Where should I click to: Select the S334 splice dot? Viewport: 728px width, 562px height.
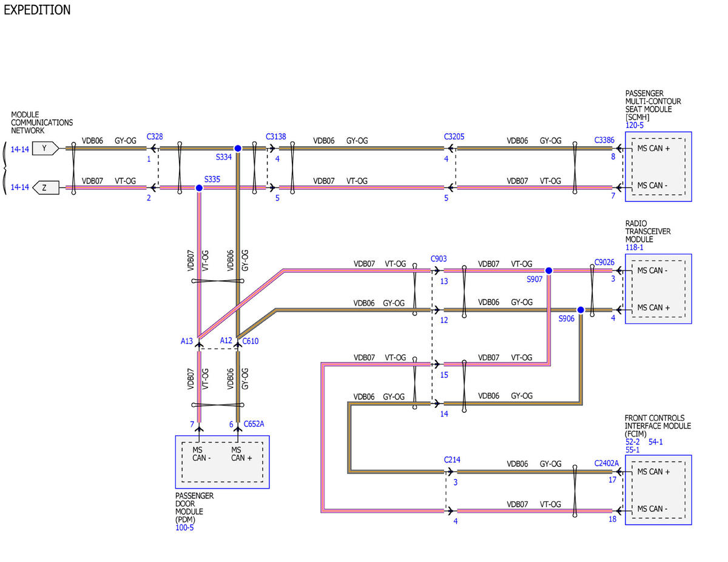(x=238, y=148)
